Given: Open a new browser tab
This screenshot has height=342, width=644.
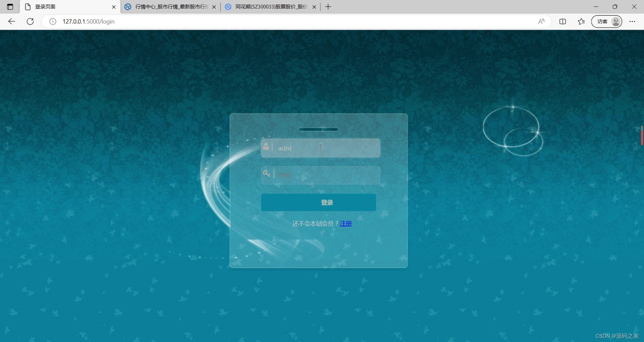Looking at the screenshot, I should tap(328, 7).
